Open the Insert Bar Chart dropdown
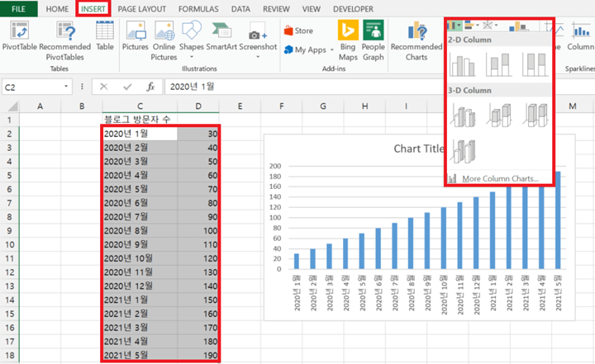This screenshot has width=595, height=364. tap(472, 26)
